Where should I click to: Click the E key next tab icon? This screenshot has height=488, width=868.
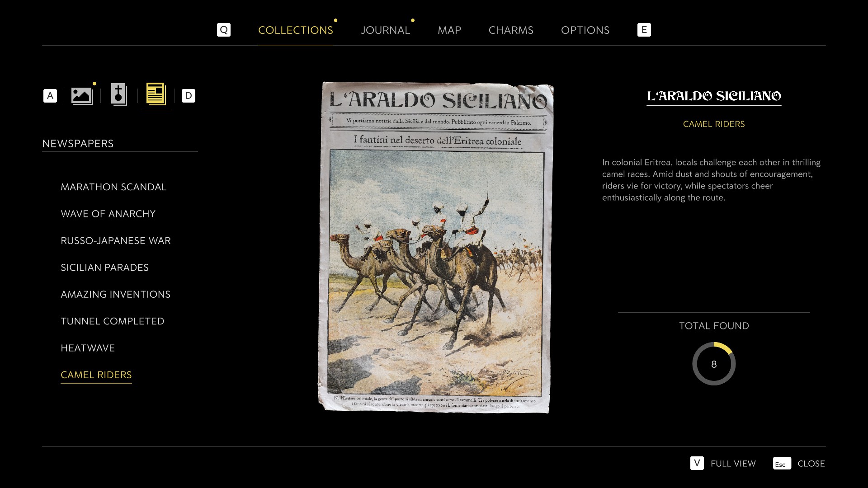pos(644,30)
